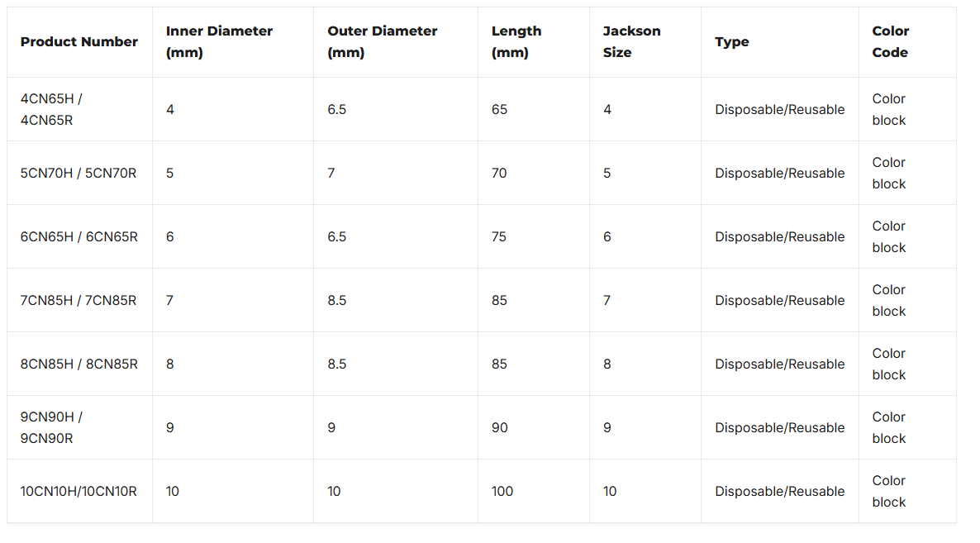Click the Product Number column header

(x=79, y=42)
